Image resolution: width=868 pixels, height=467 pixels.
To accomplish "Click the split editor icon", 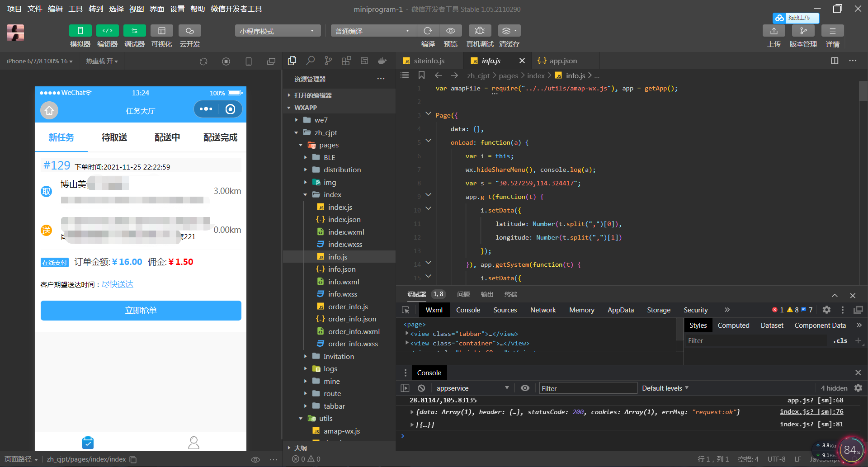I will click(x=835, y=61).
